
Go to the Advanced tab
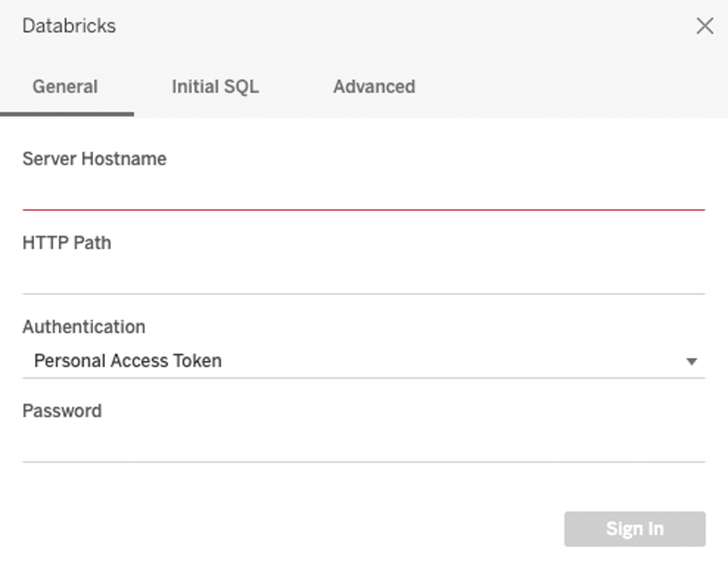click(374, 86)
